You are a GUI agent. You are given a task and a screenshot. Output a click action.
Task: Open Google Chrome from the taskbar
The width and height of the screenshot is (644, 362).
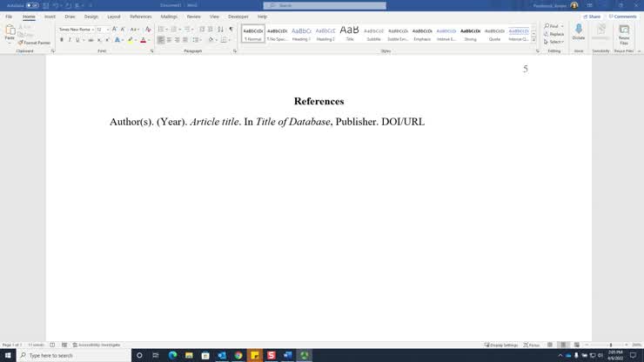click(238, 355)
